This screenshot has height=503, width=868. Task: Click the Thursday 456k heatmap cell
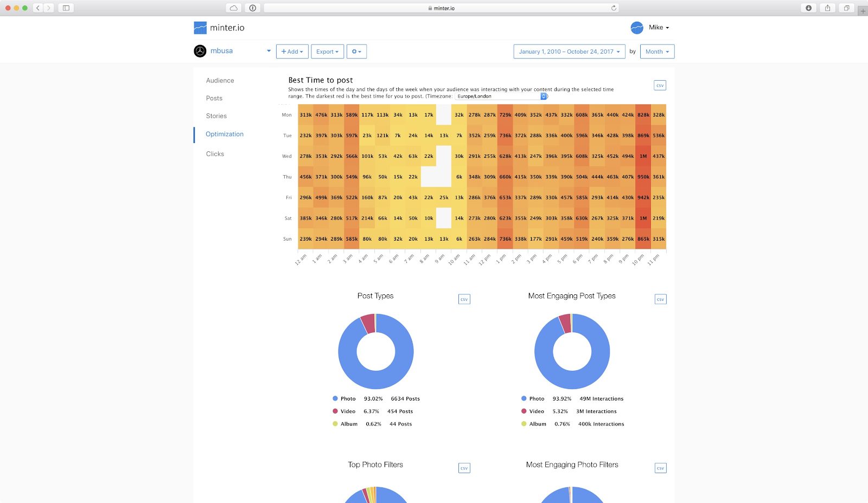point(305,177)
